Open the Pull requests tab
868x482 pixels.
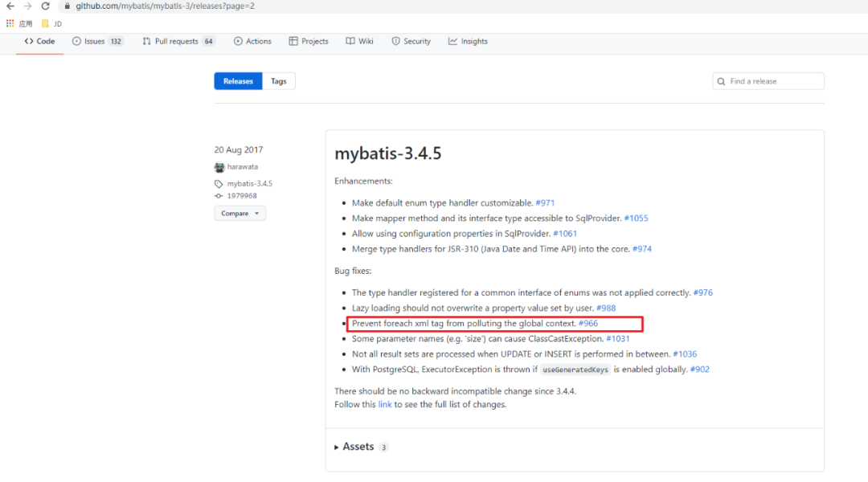click(178, 42)
